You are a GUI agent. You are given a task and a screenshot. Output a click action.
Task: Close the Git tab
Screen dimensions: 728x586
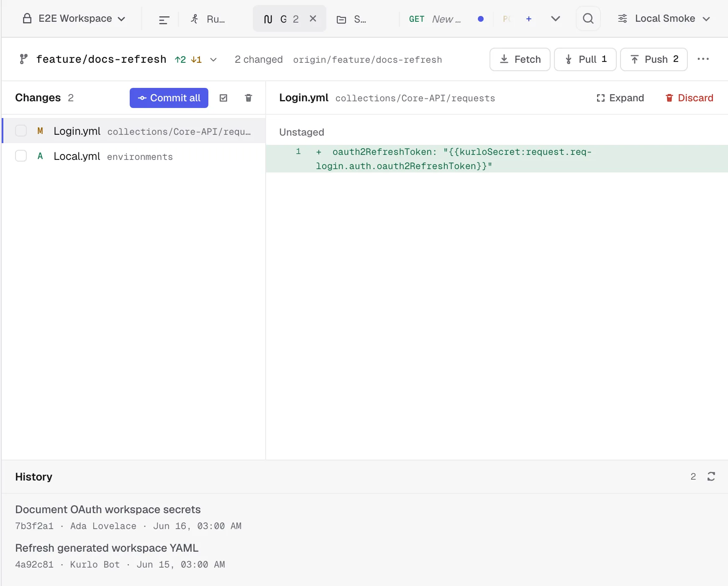click(313, 19)
